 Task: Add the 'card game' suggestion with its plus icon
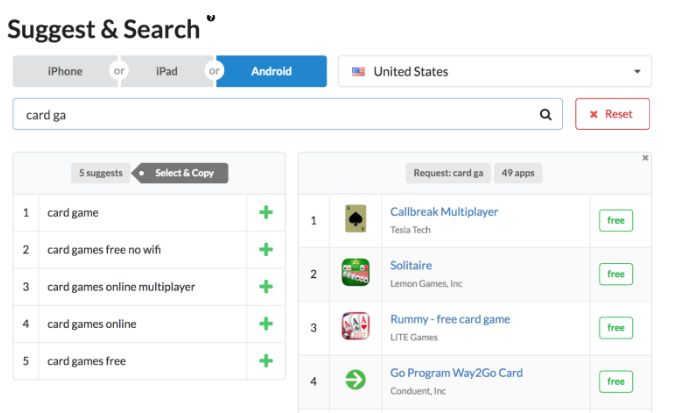pos(266,213)
